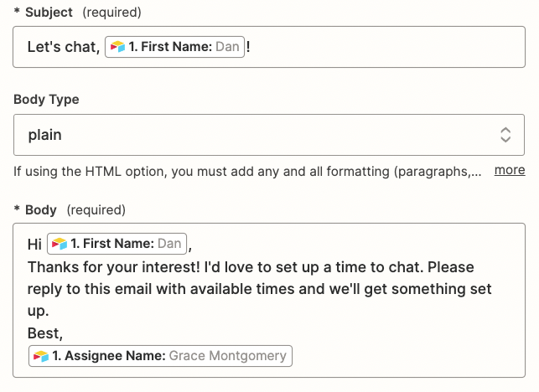Screen dimensions: 539x392
Task: Click the "Thanks for your interest!" body line
Action: [109, 266]
